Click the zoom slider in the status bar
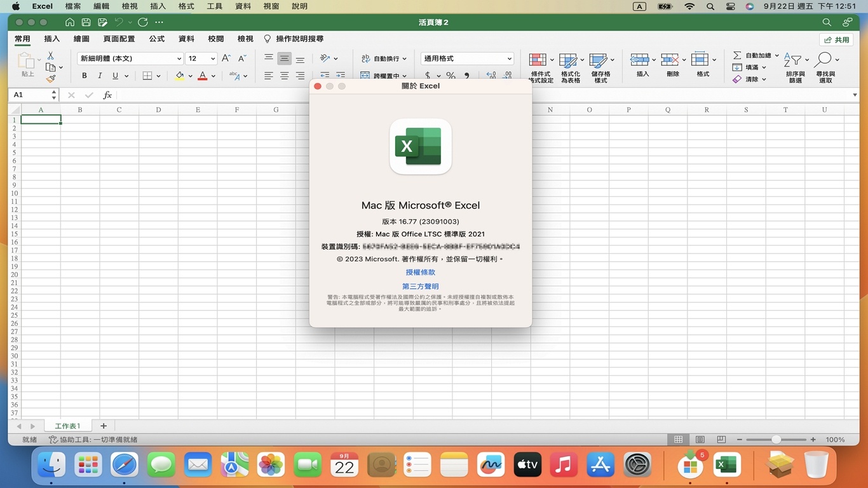 [x=776, y=440]
